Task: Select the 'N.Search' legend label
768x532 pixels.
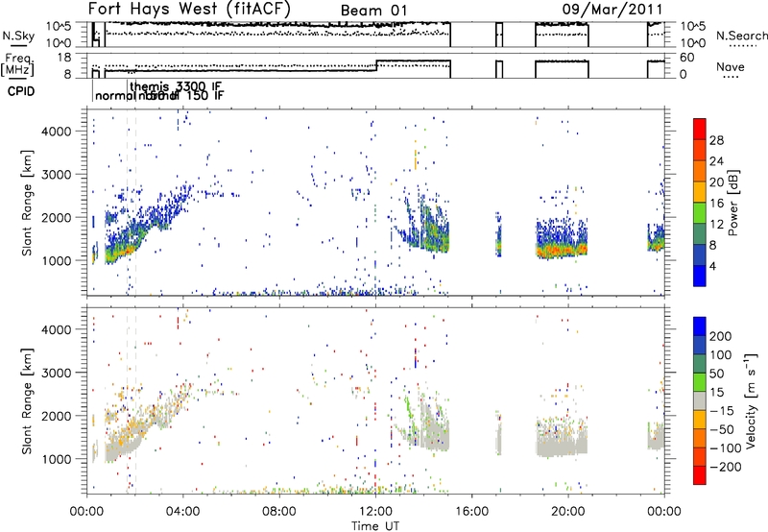Action: point(742,36)
